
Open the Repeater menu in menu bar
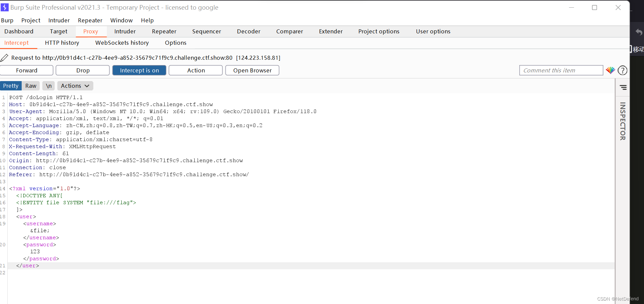(90, 20)
